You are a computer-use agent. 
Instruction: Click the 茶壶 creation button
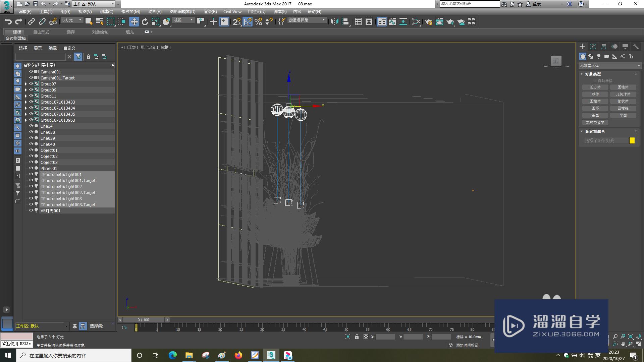(x=596, y=115)
